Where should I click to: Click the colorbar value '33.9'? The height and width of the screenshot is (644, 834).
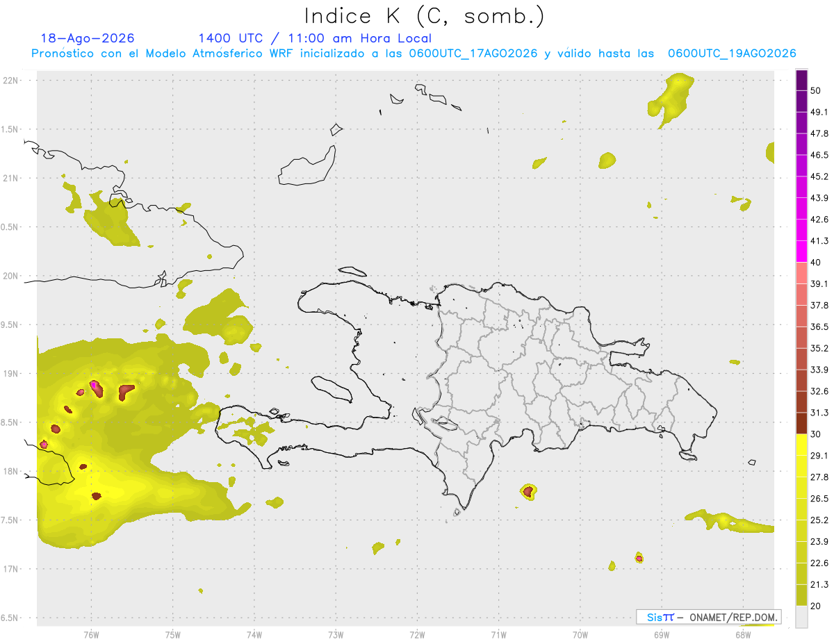(819, 370)
